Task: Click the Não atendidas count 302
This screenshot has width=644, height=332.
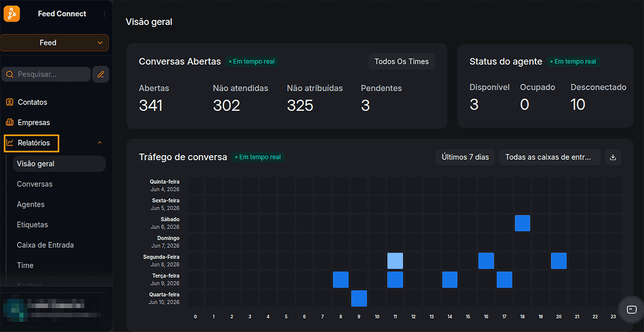Action: [226, 106]
